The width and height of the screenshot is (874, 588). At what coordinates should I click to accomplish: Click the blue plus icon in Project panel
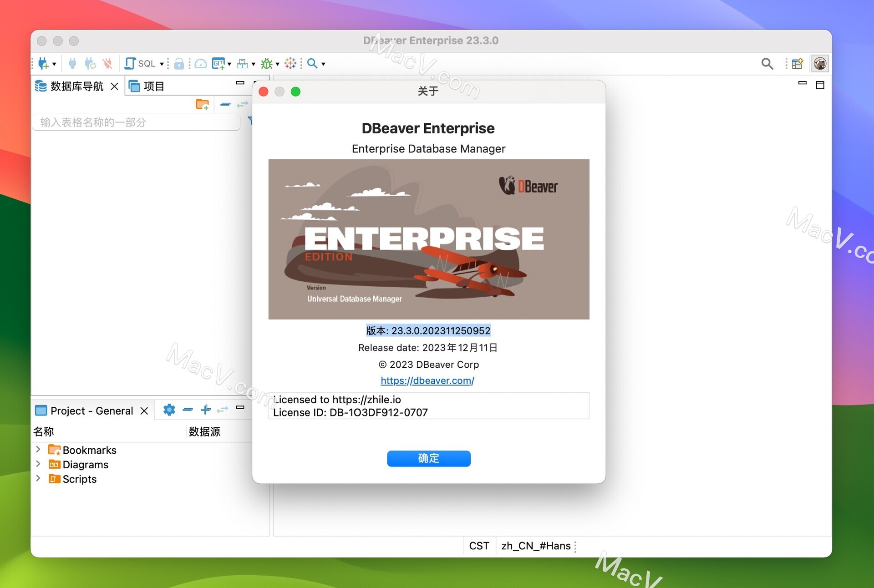pyautogui.click(x=205, y=410)
